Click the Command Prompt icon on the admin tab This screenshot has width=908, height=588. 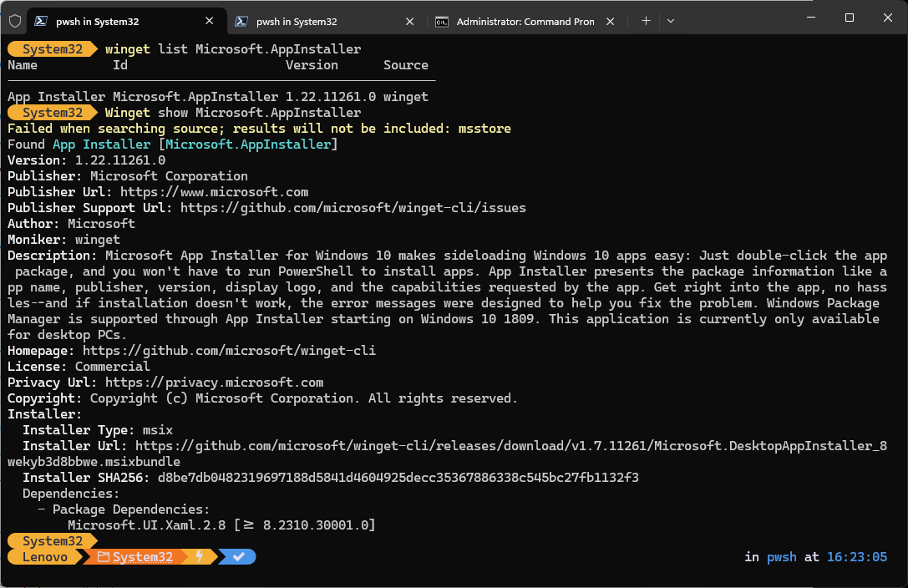[x=443, y=19]
